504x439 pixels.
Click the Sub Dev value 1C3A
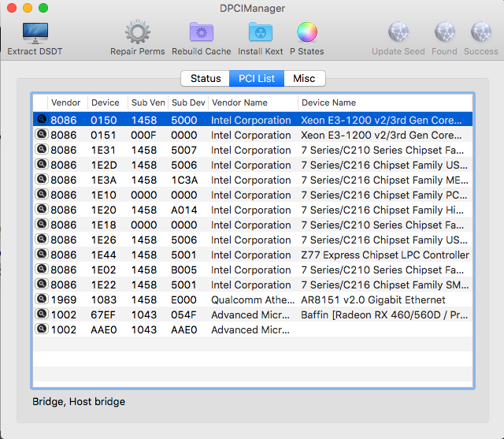tap(184, 180)
